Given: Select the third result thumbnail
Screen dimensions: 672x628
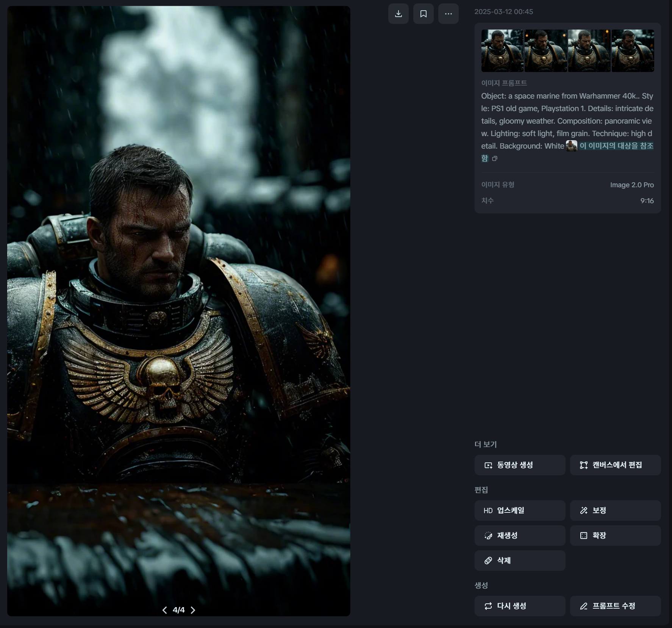Looking at the screenshot, I should 589,51.
